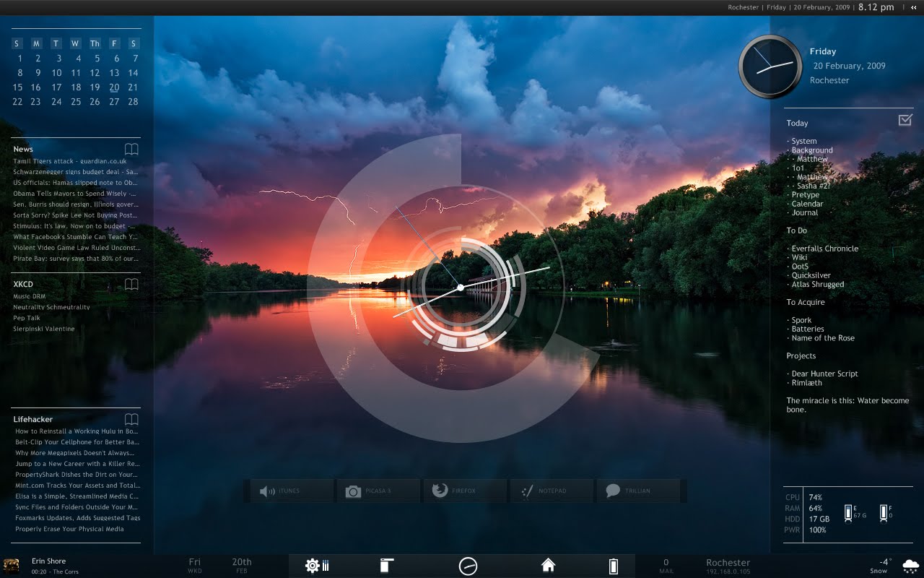The width and height of the screenshot is (924, 578).
Task: Launch Firefox from the application dock
Action: [465, 491]
